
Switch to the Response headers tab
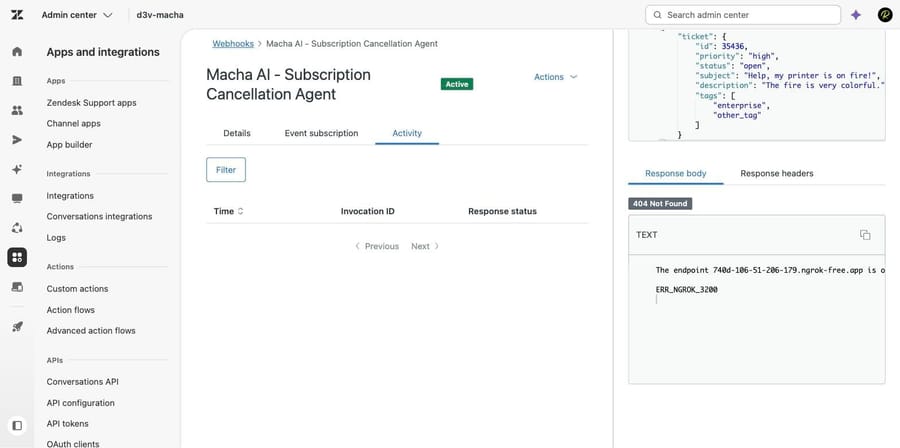click(x=777, y=173)
